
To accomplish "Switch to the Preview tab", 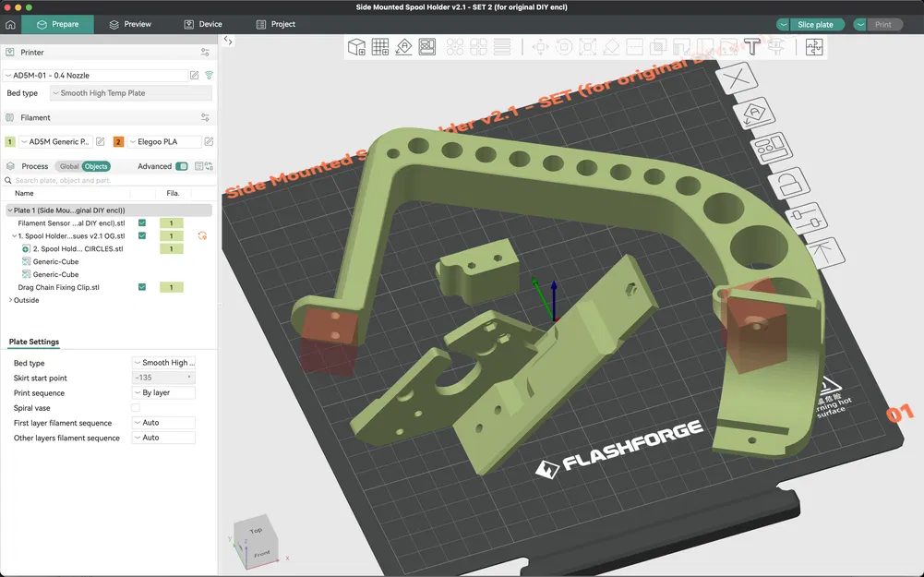I will [x=129, y=24].
